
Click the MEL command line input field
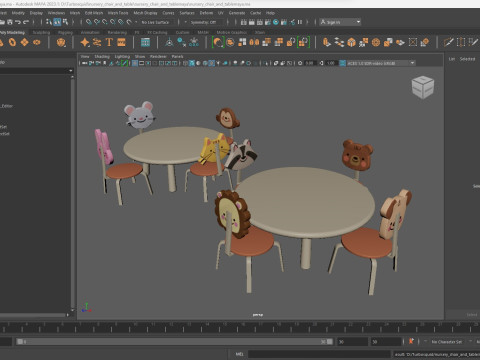pos(319,354)
